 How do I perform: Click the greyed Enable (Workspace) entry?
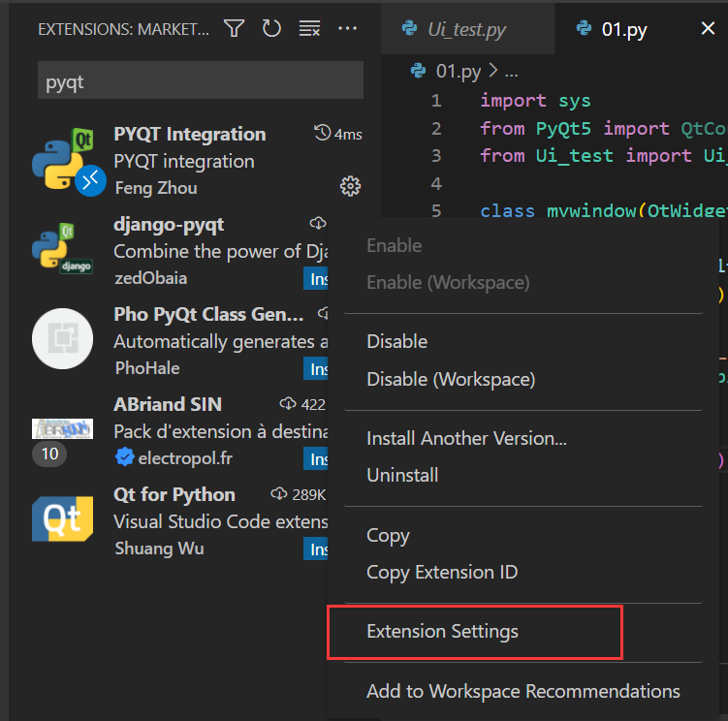point(523,283)
